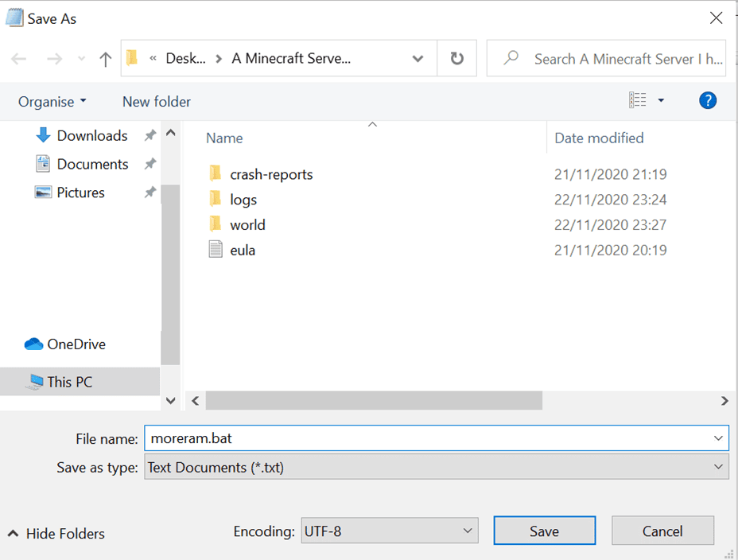Viewport: 738px width, 560px height.
Task: Click the change view layout icon
Action: pos(638,100)
